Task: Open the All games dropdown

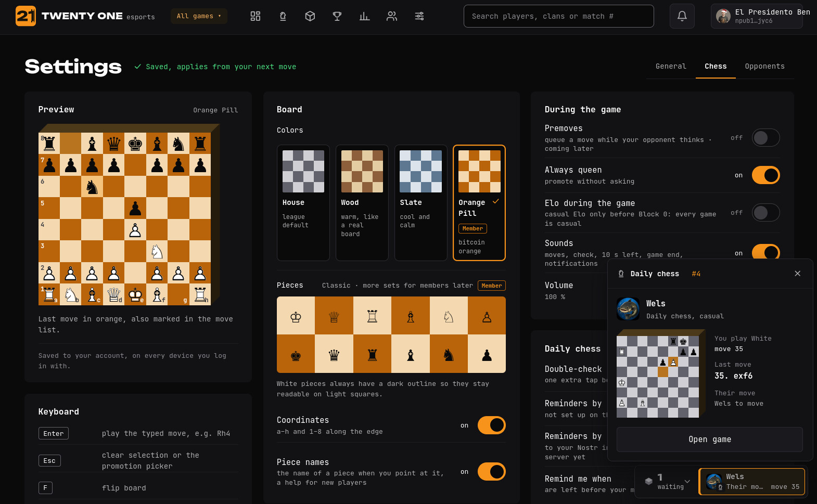Action: click(x=199, y=16)
